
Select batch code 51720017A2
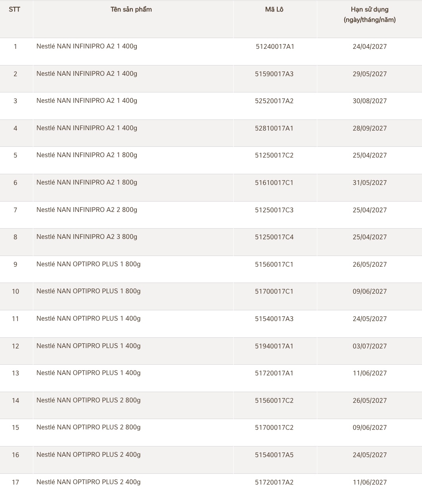(x=274, y=483)
